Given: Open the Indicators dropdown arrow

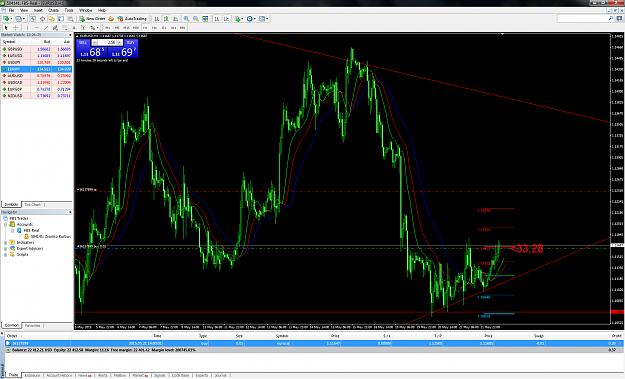Looking at the screenshot, I should click(x=242, y=19).
